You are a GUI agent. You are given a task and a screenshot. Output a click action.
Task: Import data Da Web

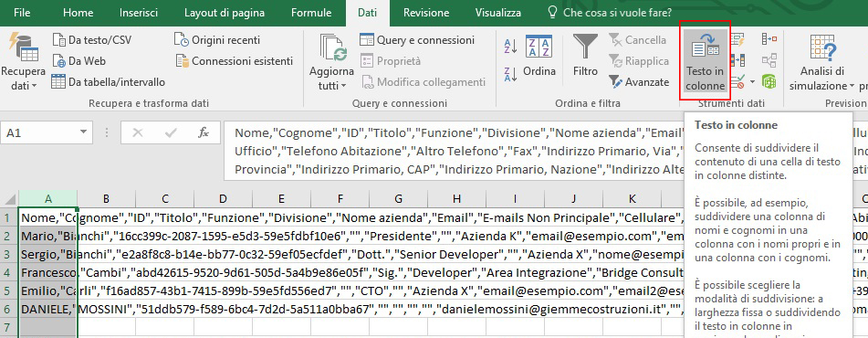pos(78,61)
